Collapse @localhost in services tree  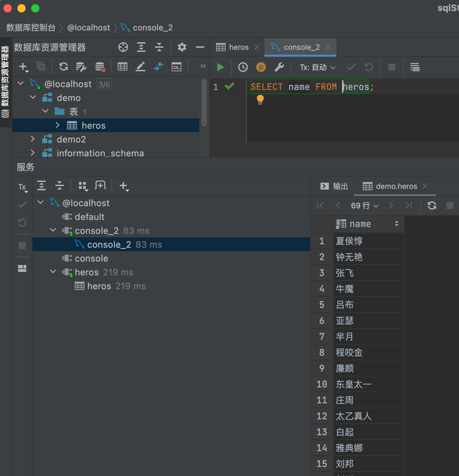[x=40, y=202]
